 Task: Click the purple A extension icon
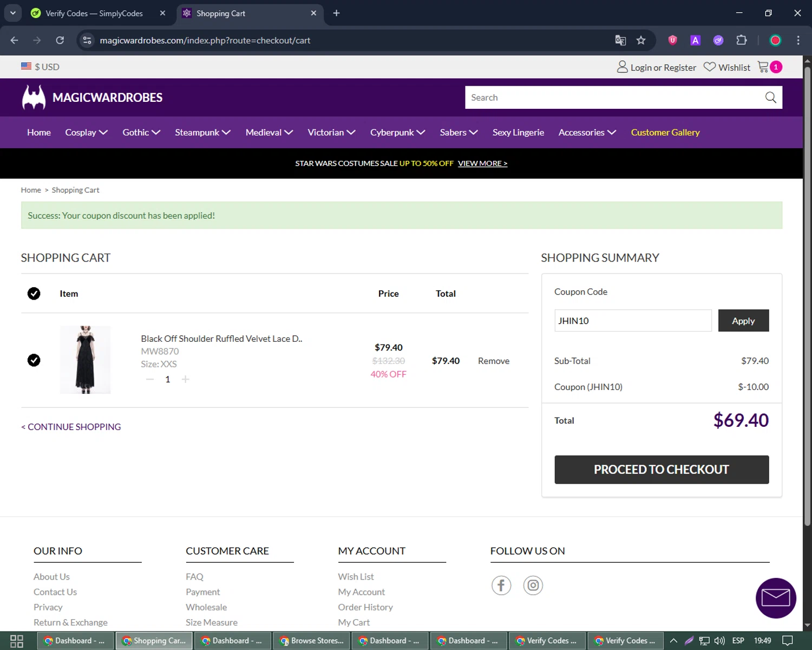point(696,40)
